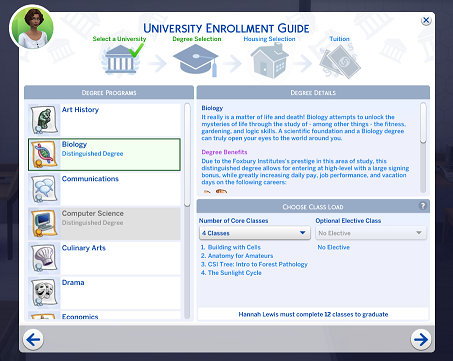Click the Computer Science monitor icon
Image resolution: width=453 pixels, height=361 pixels.
pos(44,224)
